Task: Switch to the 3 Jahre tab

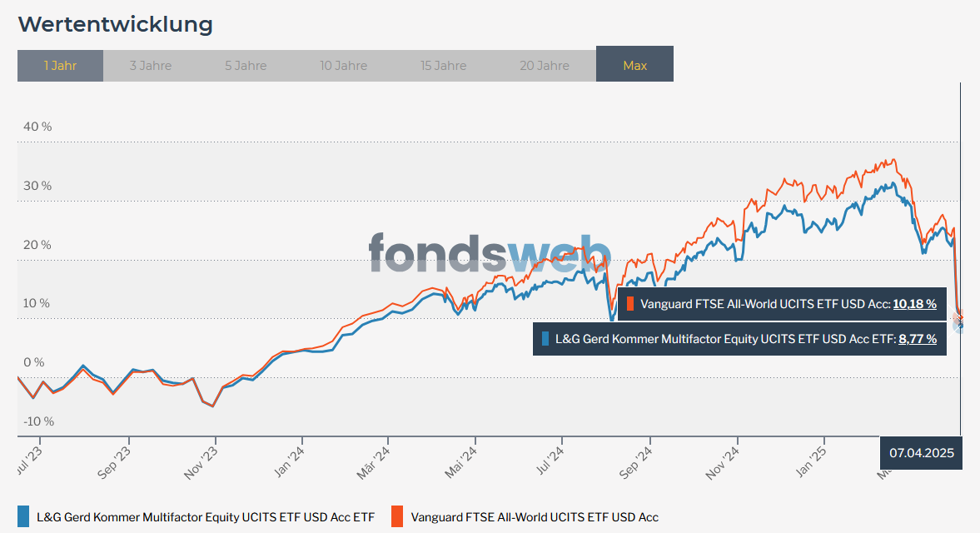Action: coord(150,66)
